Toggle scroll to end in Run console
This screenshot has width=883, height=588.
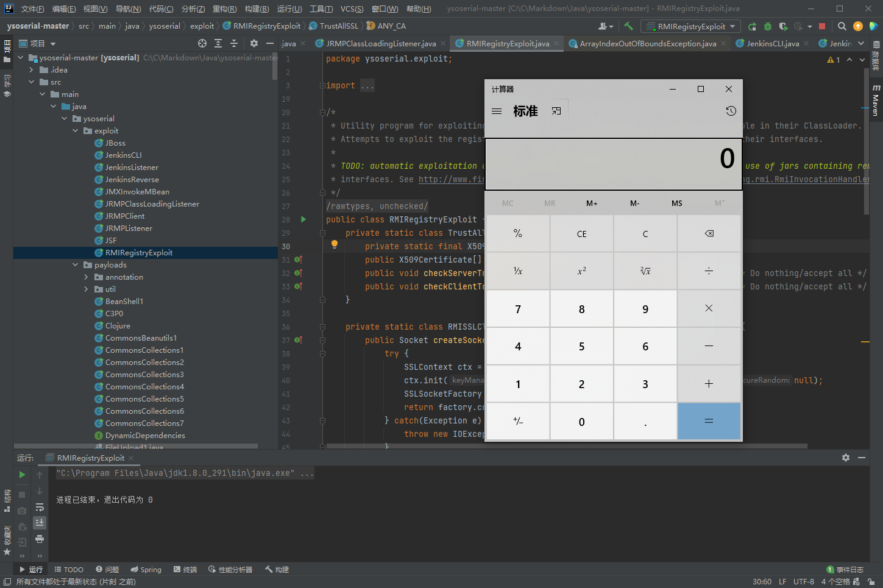40,523
